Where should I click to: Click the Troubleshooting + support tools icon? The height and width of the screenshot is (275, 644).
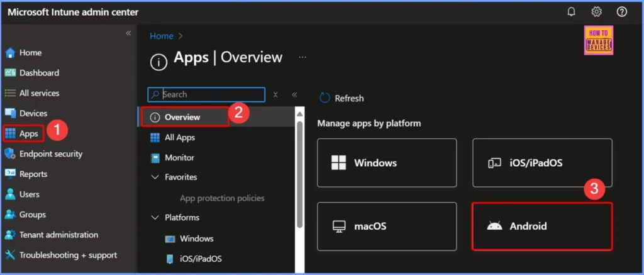tap(10, 255)
